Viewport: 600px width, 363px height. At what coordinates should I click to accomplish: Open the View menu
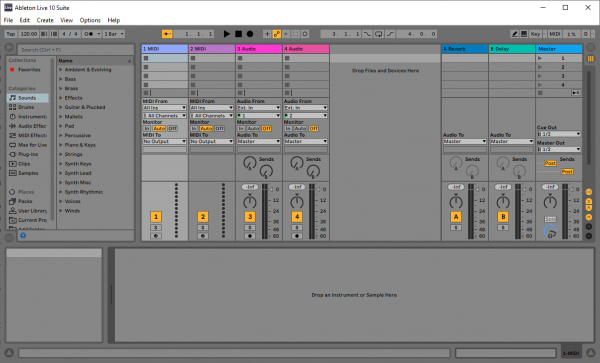coord(67,20)
